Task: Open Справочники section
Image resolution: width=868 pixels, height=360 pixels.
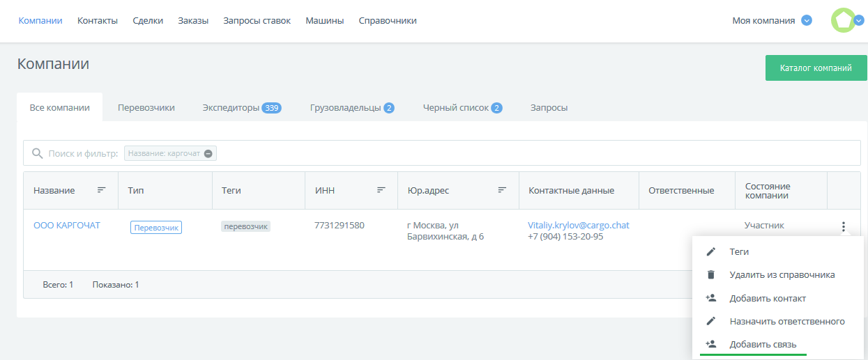Action: [388, 20]
